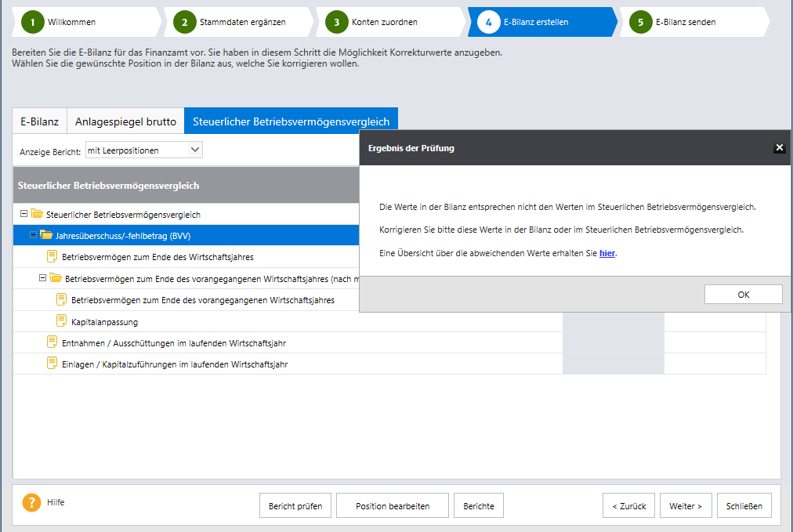Screen dimensions: 793x532
Task: Switch to the E-Bilanz tab
Action: tap(39, 121)
